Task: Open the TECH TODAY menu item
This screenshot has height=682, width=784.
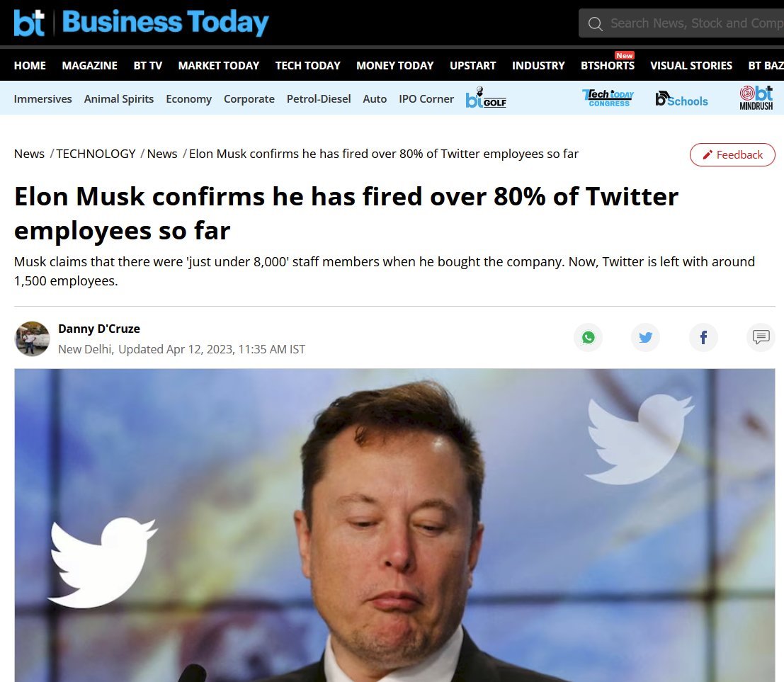Action: [x=307, y=65]
